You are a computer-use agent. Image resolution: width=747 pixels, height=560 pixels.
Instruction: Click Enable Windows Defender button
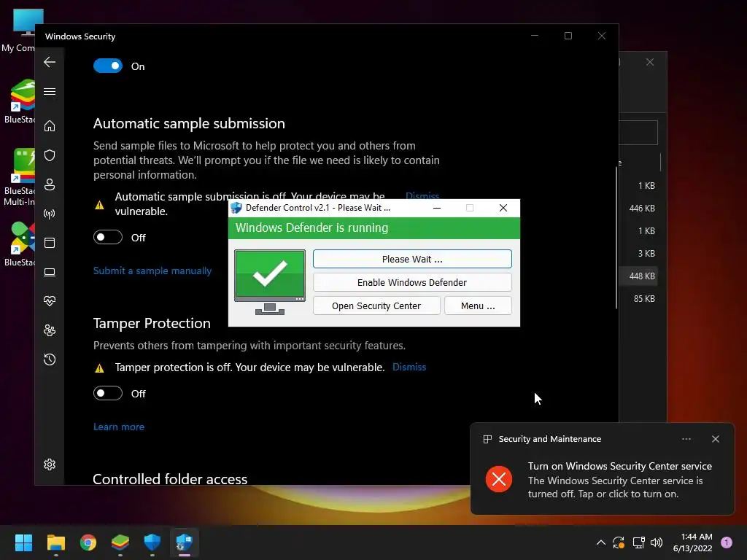pos(412,282)
